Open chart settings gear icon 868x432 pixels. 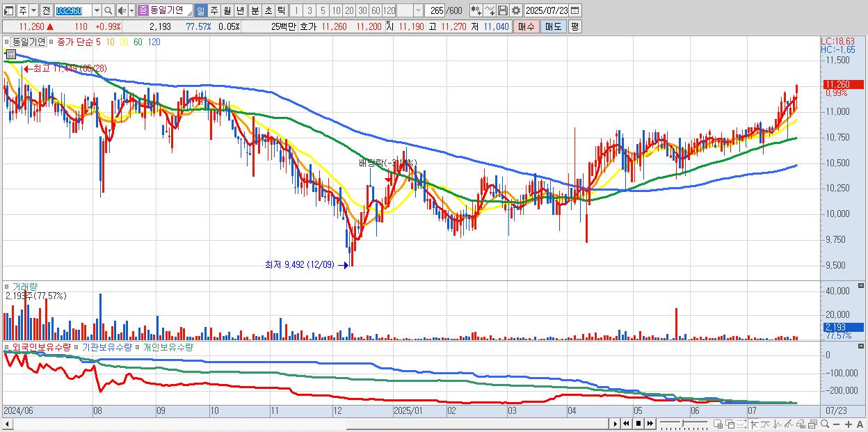point(516,10)
